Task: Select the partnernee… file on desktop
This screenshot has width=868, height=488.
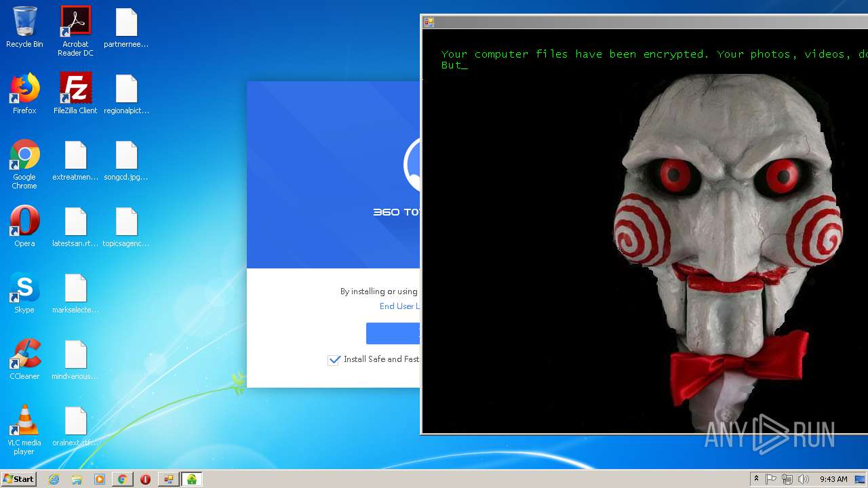Action: pos(126,27)
